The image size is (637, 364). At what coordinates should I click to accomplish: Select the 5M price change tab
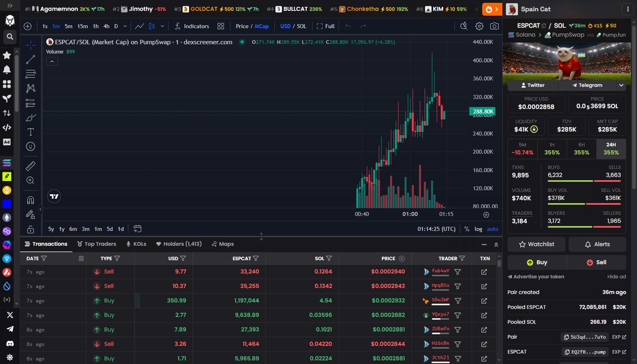tap(522, 149)
